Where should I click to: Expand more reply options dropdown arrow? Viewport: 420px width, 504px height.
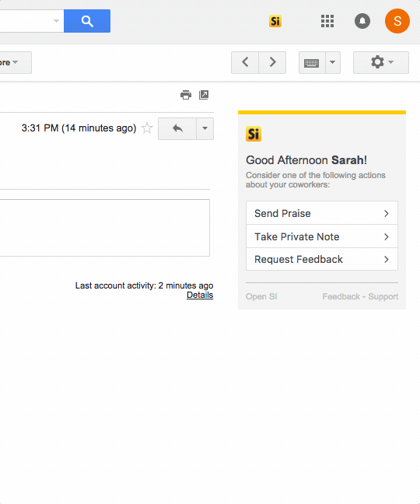click(205, 128)
